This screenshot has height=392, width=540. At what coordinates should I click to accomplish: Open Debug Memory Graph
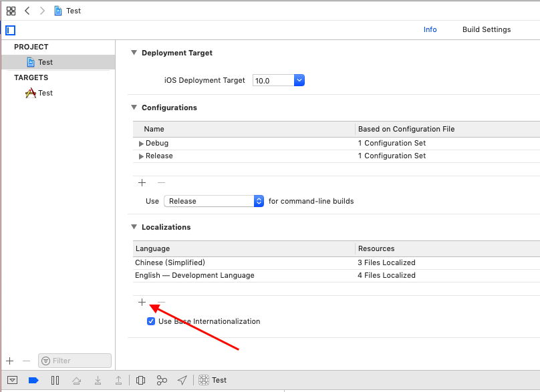coord(162,380)
